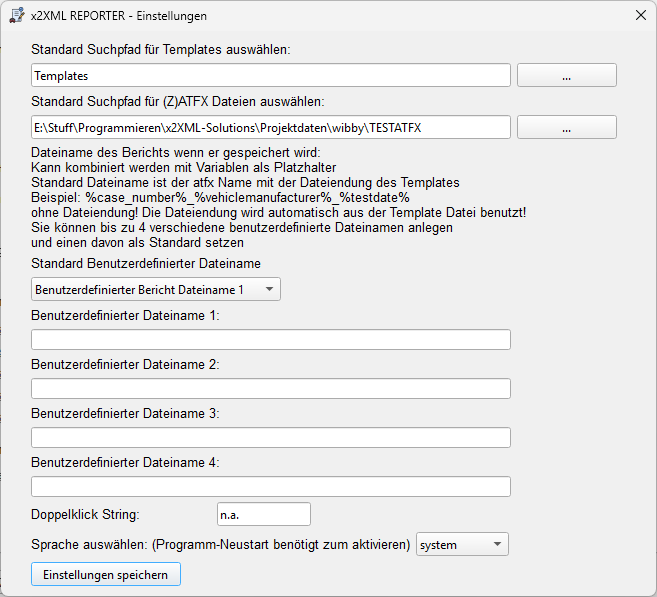Click the 'Doppelklick String:' label
Screen dimensions: 657x597
point(85,514)
